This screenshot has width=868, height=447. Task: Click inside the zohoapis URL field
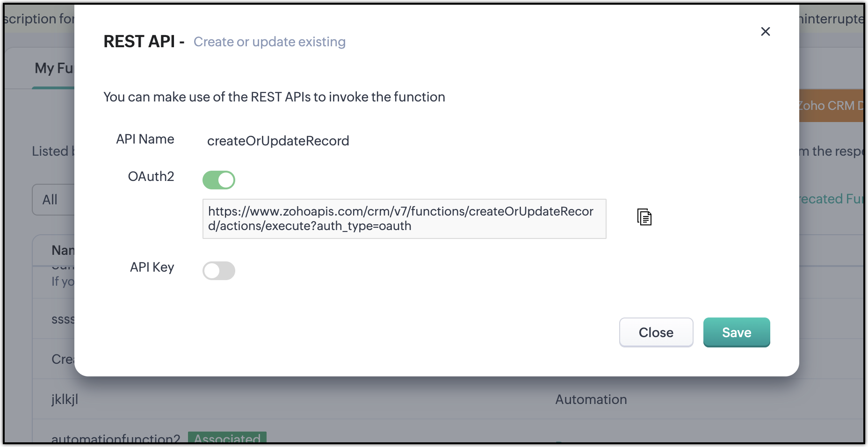404,219
